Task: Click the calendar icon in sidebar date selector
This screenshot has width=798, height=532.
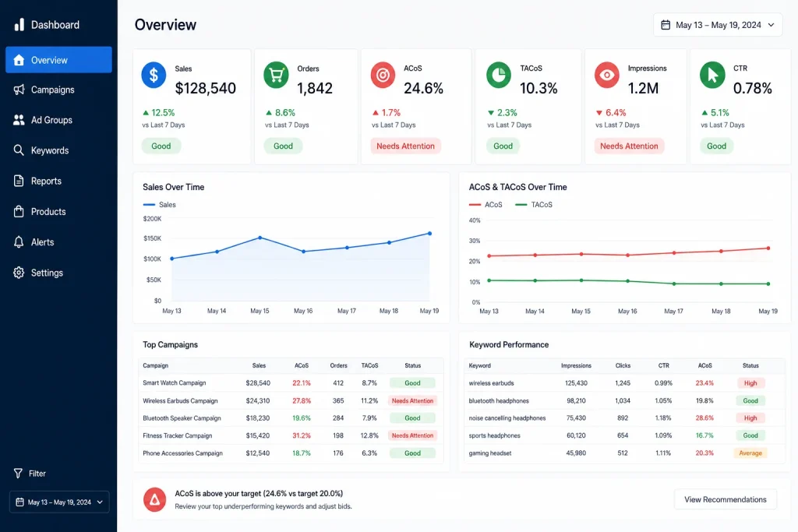Action: coord(19,502)
